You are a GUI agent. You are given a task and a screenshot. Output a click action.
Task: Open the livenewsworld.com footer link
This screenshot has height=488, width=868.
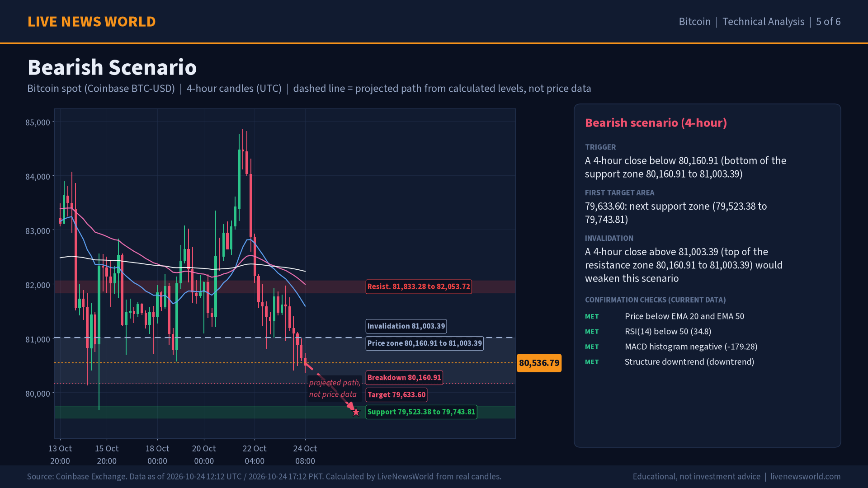(x=805, y=477)
